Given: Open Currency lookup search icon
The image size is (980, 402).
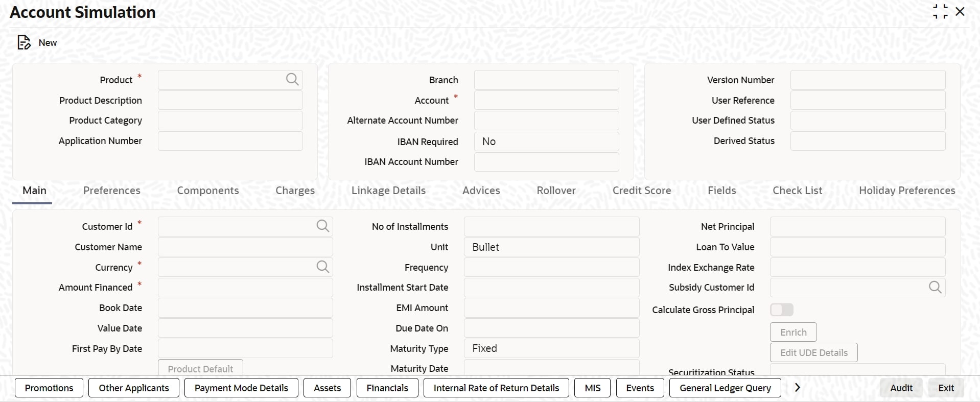Looking at the screenshot, I should (323, 267).
